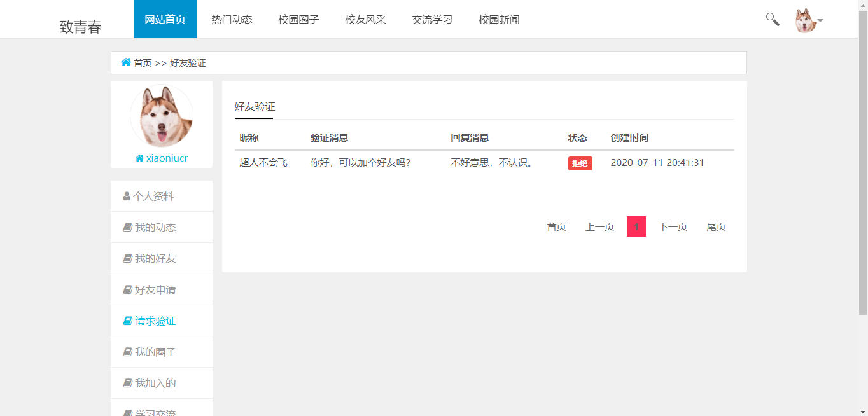The height and width of the screenshot is (416, 868).
Task: Click pagination 尾页 button
Action: pos(716,226)
